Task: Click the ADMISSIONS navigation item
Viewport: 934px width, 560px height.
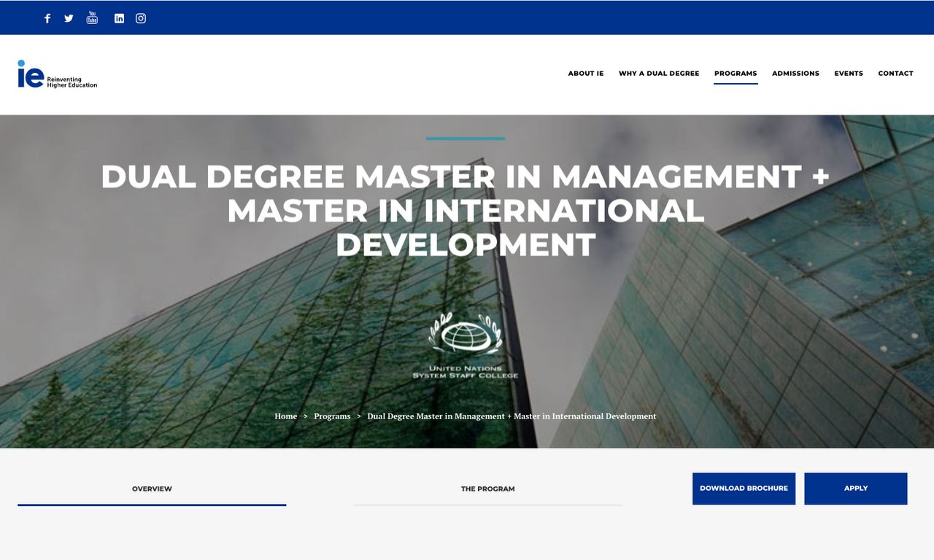Action: click(795, 73)
